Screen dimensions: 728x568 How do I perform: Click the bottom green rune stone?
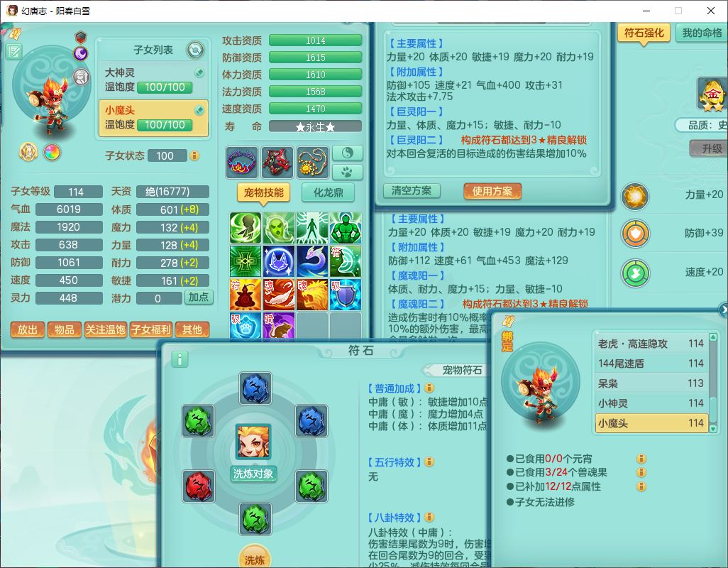point(256,519)
